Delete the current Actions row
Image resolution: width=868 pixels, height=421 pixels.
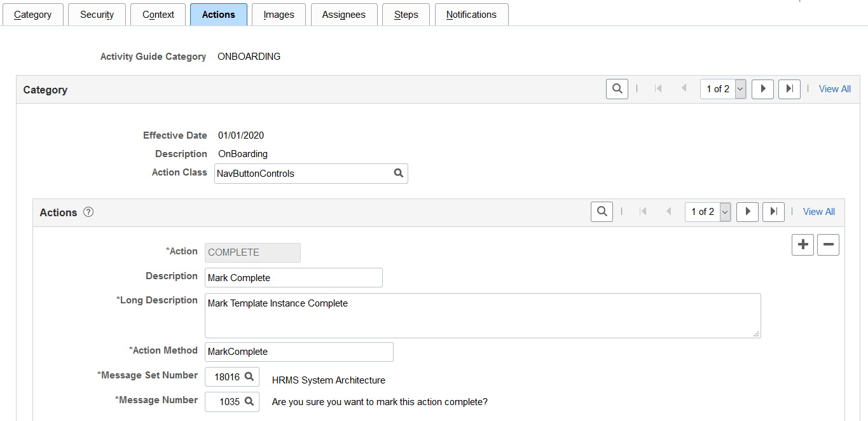[827, 244]
